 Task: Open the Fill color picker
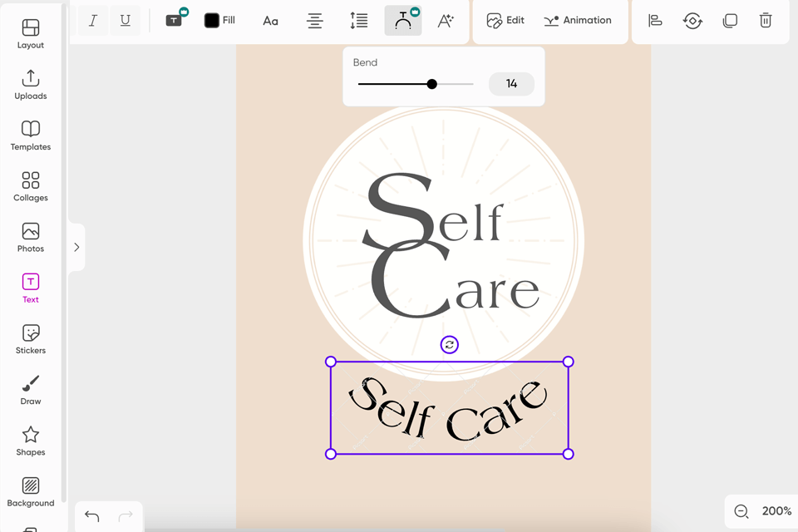(219, 20)
